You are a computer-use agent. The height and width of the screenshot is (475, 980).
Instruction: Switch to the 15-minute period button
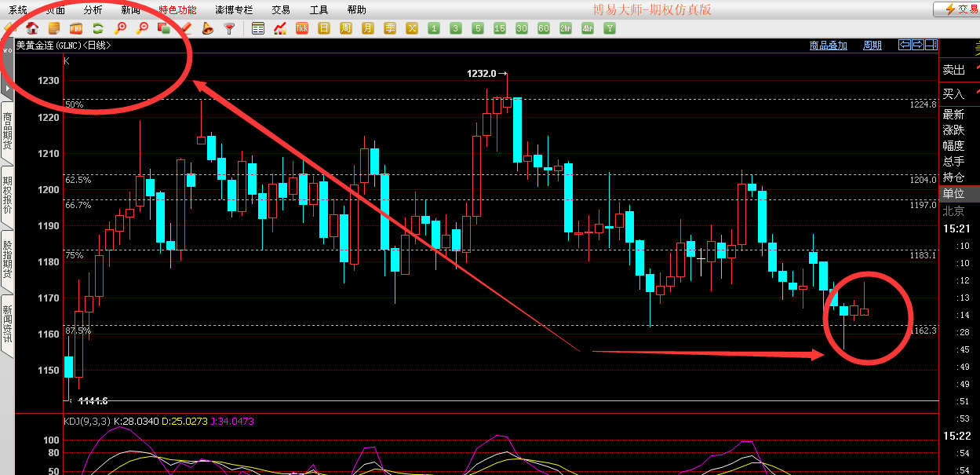click(500, 28)
